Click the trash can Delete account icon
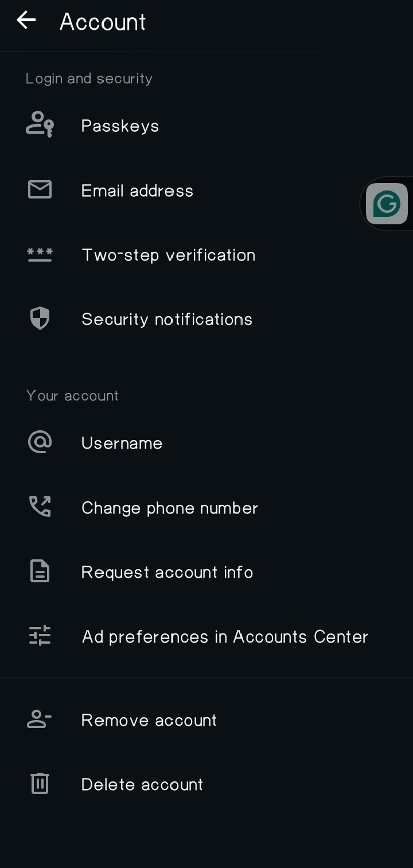413x868 pixels. [40, 783]
